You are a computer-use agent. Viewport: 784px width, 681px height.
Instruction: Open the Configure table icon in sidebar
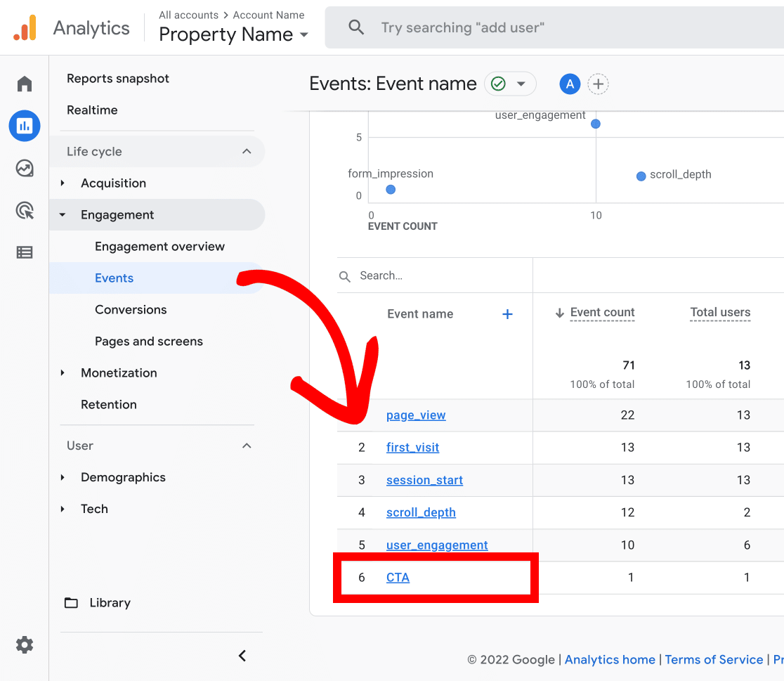pos(25,252)
